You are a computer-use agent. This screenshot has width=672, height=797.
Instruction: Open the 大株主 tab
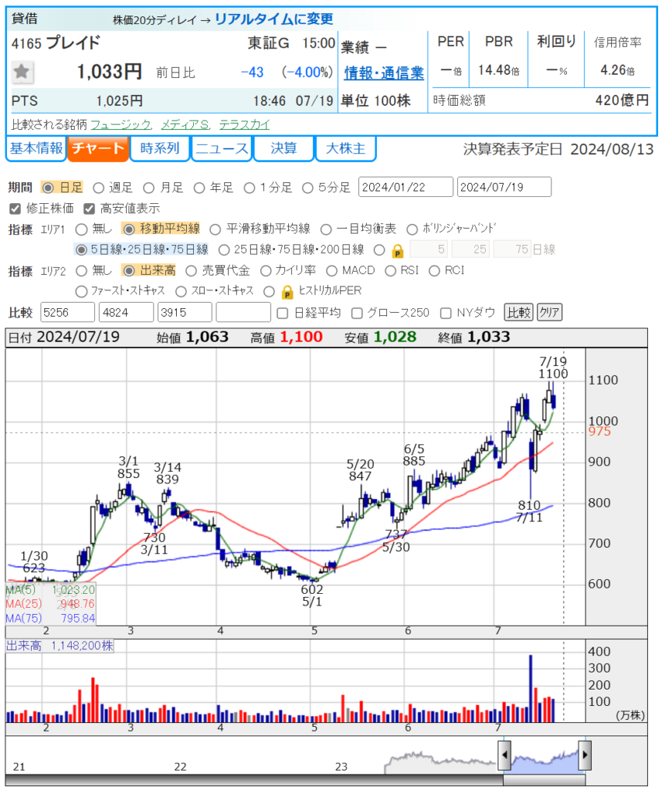coord(345,149)
